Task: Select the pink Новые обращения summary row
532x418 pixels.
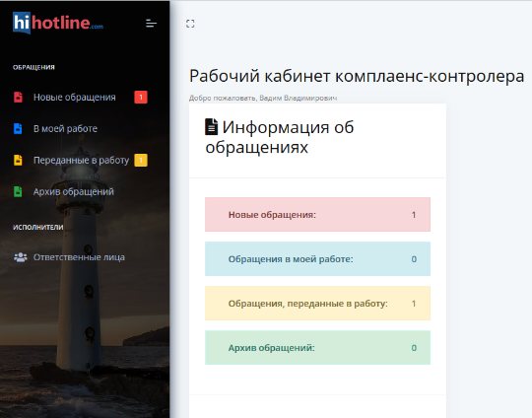Action: tap(317, 215)
